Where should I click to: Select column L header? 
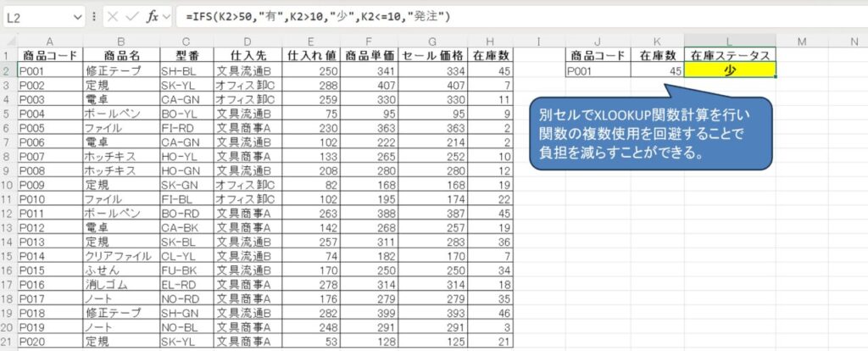point(730,41)
